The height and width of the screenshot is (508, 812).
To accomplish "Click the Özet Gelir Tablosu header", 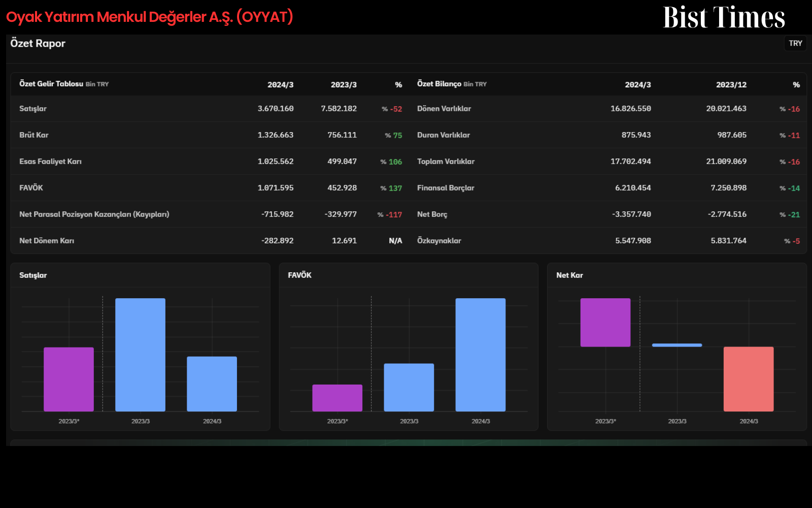I will (64, 84).
